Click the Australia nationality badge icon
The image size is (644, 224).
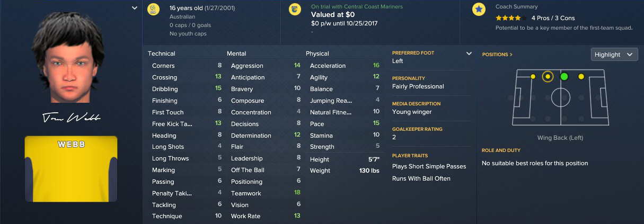click(x=154, y=9)
